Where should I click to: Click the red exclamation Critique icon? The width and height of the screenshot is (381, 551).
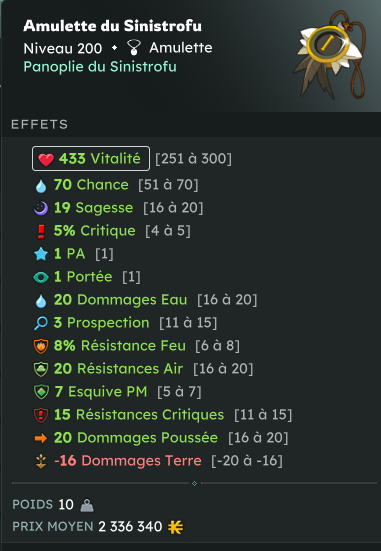pos(41,232)
